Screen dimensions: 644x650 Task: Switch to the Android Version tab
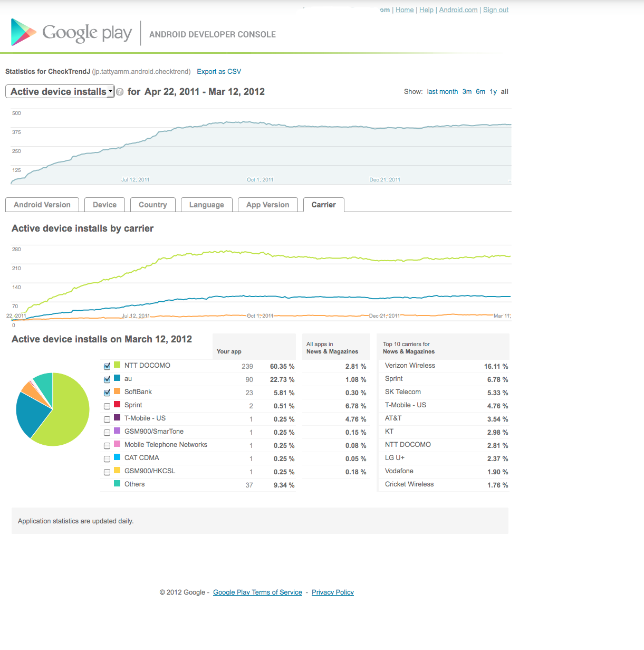42,205
